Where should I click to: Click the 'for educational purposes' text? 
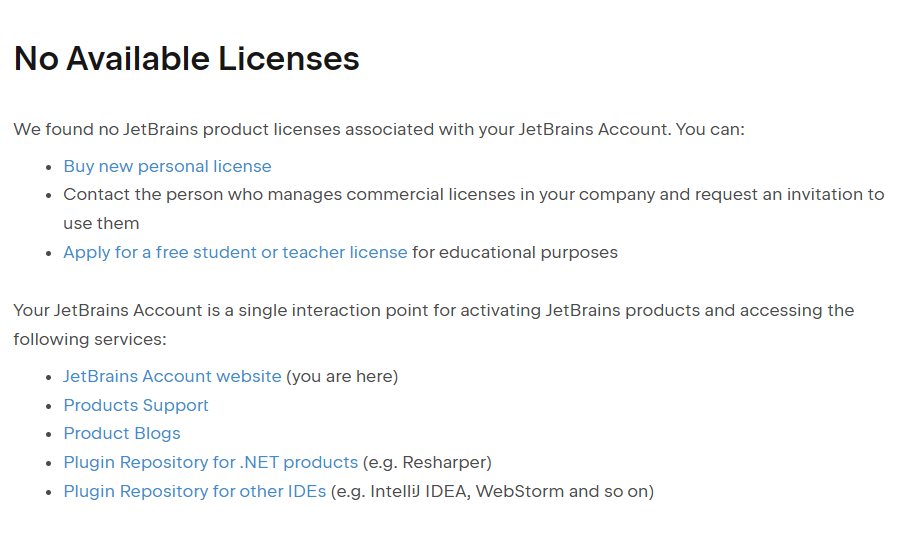point(515,253)
